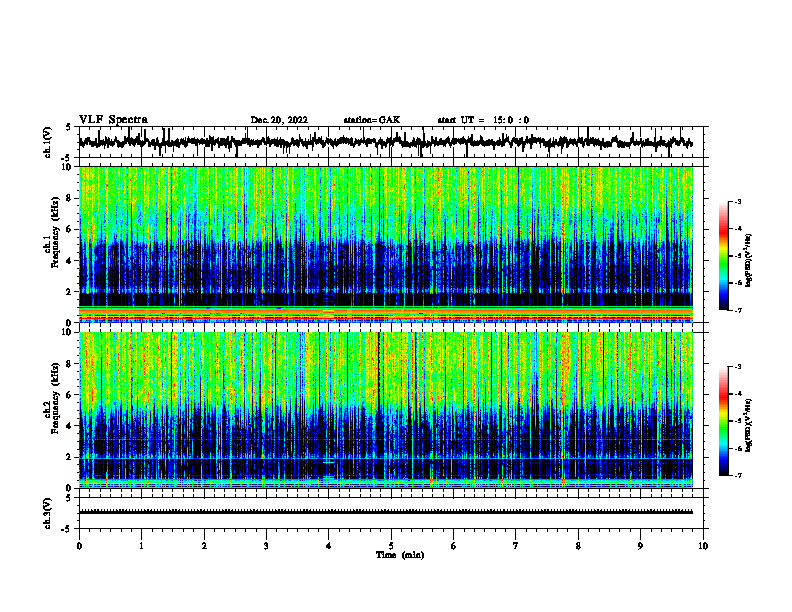This screenshot has height=612, width=792.
Task: Click the -3 label on ch.1 color bar
Action: [738, 202]
